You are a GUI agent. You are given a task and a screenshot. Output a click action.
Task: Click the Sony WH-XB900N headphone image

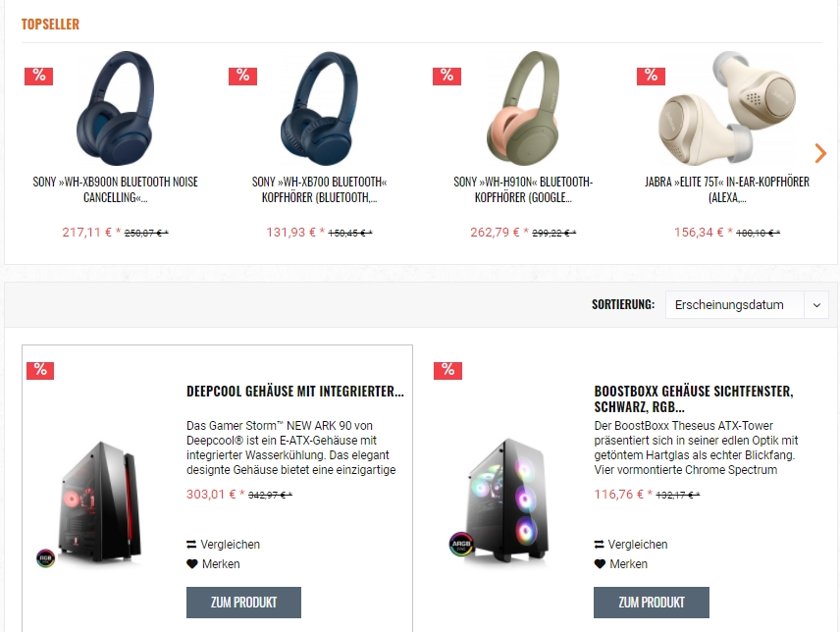pyautogui.click(x=115, y=108)
